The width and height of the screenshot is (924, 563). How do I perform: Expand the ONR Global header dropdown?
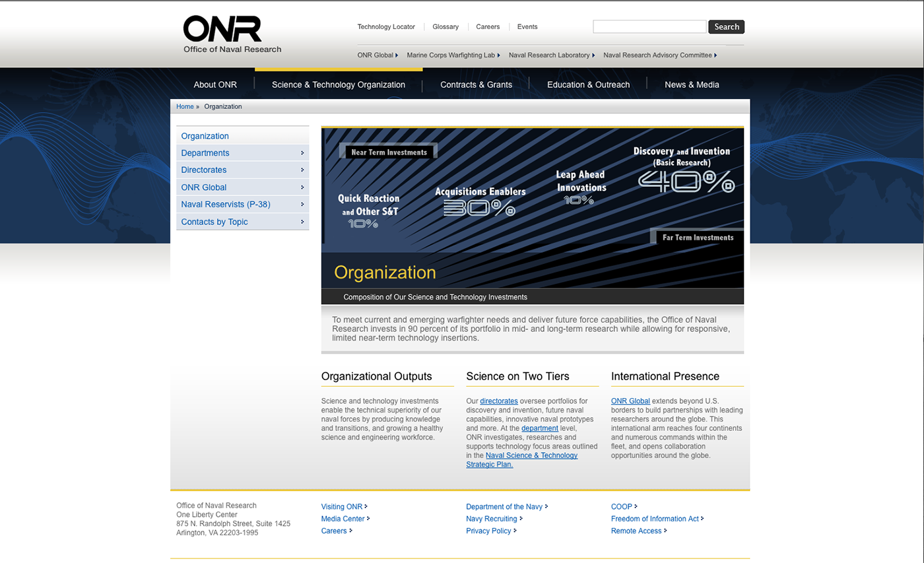[378, 55]
